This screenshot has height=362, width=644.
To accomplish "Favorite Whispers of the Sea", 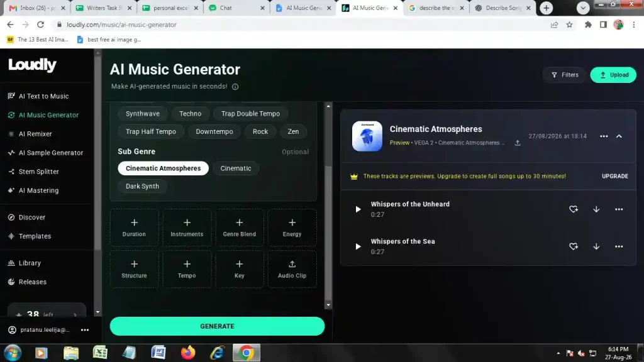I will coord(574,246).
